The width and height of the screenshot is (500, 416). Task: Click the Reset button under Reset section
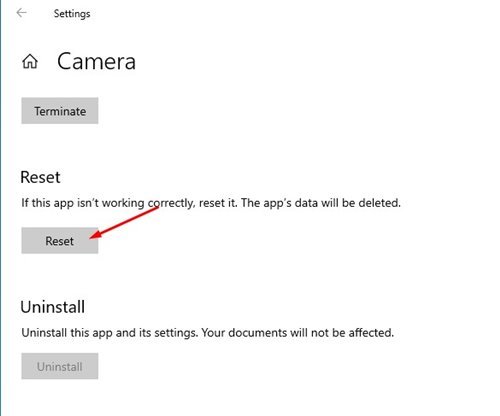click(60, 241)
